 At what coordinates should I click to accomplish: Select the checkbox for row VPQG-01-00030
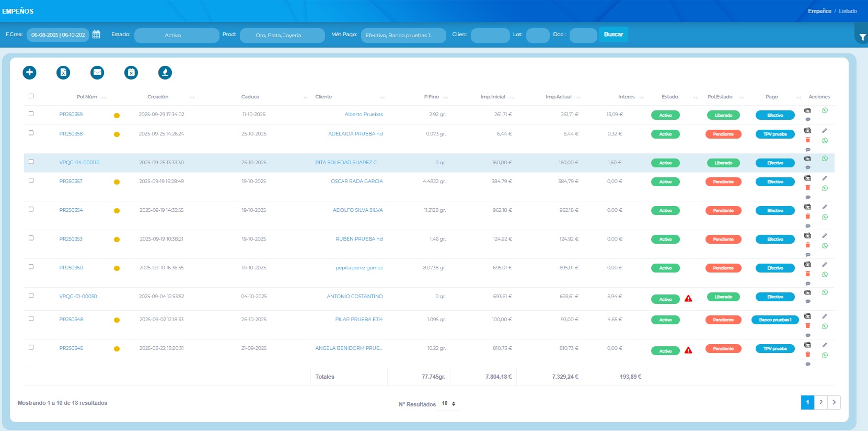(x=31, y=296)
